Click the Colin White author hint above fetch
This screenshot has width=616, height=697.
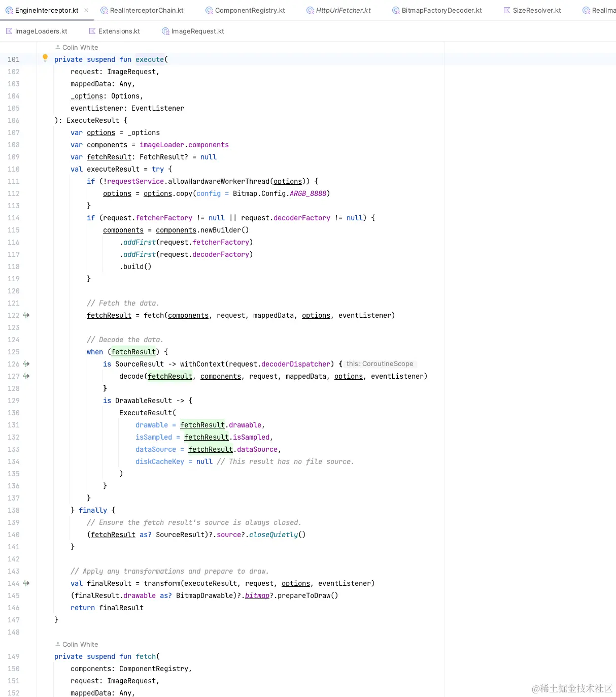point(77,644)
